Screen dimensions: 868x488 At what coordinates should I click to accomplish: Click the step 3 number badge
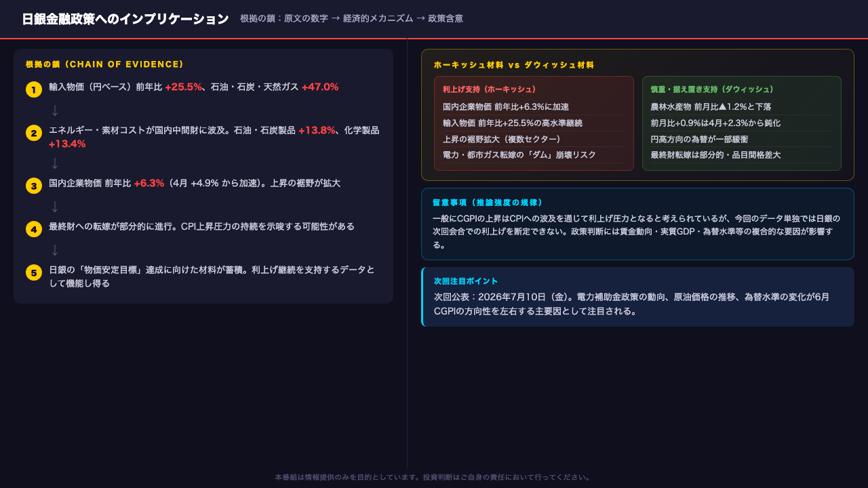click(x=34, y=186)
